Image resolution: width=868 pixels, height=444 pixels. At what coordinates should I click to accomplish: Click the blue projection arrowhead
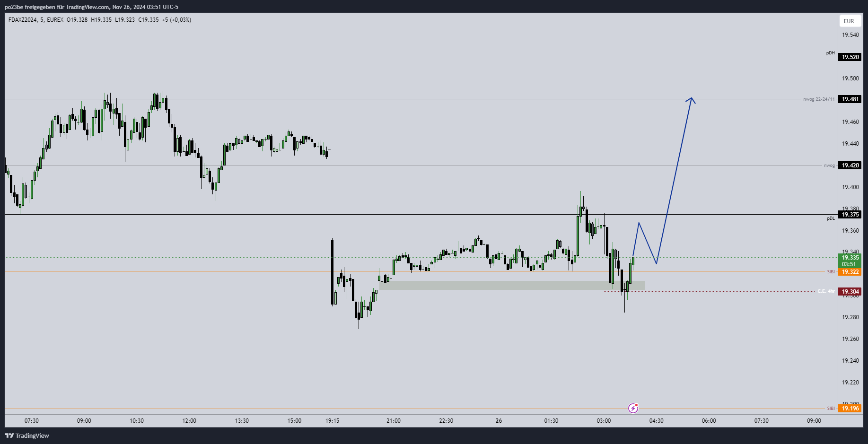[x=692, y=99]
